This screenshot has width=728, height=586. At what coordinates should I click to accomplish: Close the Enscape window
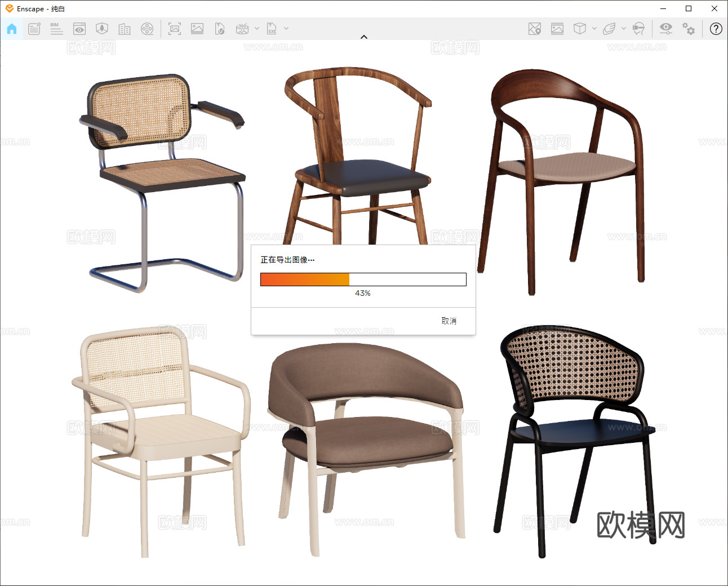coord(714,8)
